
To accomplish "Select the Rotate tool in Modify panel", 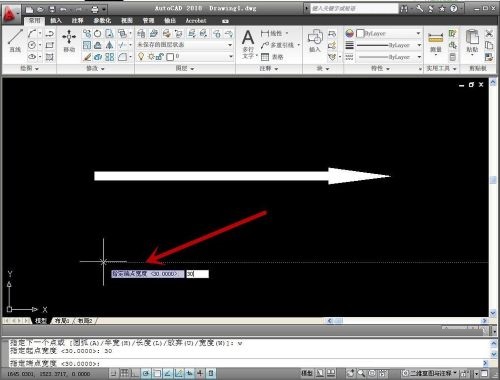I will tap(98, 33).
